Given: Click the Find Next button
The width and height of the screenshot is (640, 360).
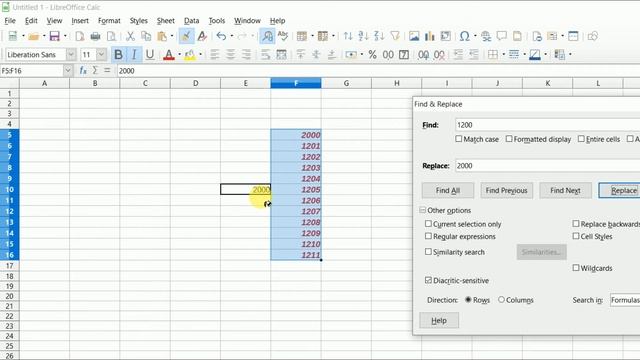Looking at the screenshot, I should pyautogui.click(x=565, y=190).
